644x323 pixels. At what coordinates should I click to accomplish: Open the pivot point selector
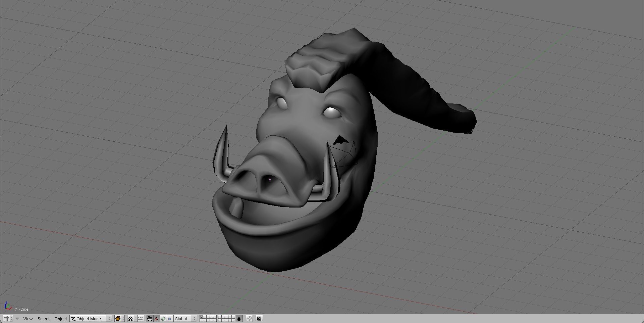(132, 319)
